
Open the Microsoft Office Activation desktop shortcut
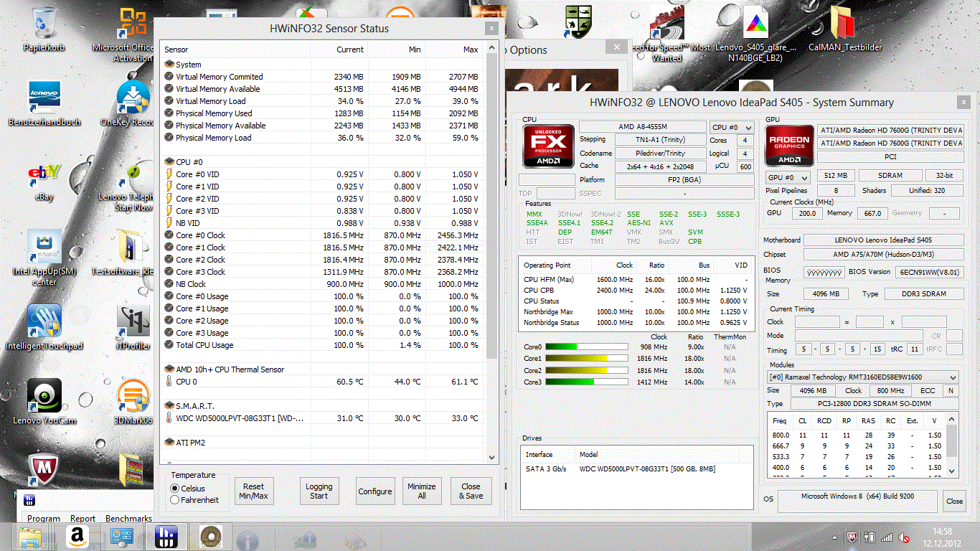point(133,33)
